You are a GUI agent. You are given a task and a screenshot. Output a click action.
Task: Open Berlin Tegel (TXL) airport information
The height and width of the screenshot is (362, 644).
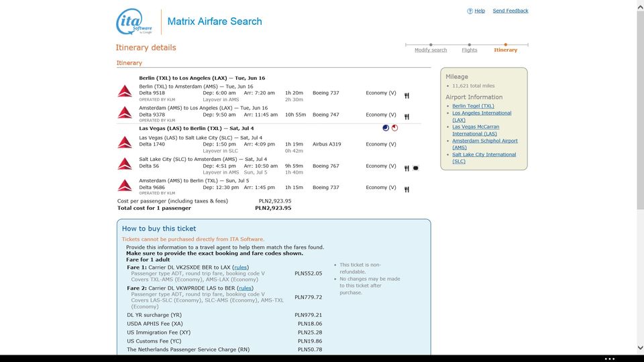pyautogui.click(x=473, y=106)
